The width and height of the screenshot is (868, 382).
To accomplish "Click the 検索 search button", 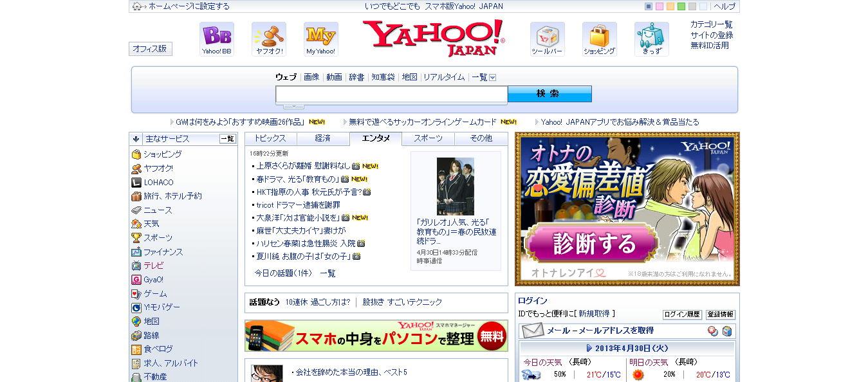I will tap(549, 94).
